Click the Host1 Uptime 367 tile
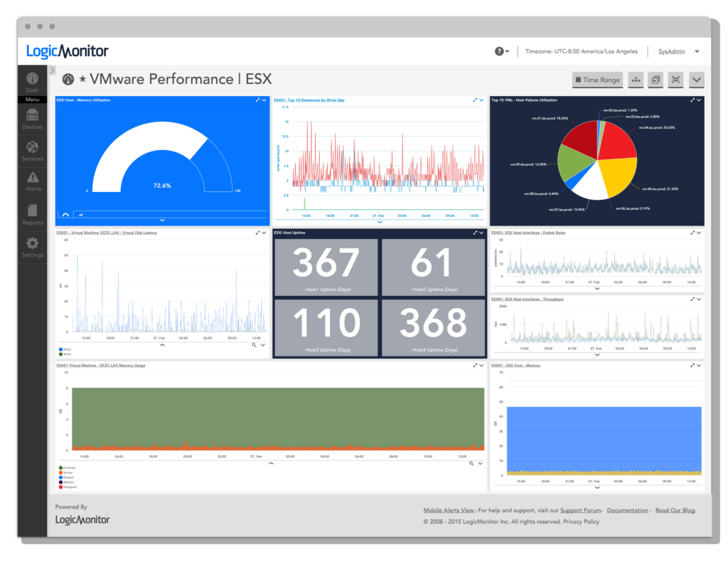 [326, 267]
